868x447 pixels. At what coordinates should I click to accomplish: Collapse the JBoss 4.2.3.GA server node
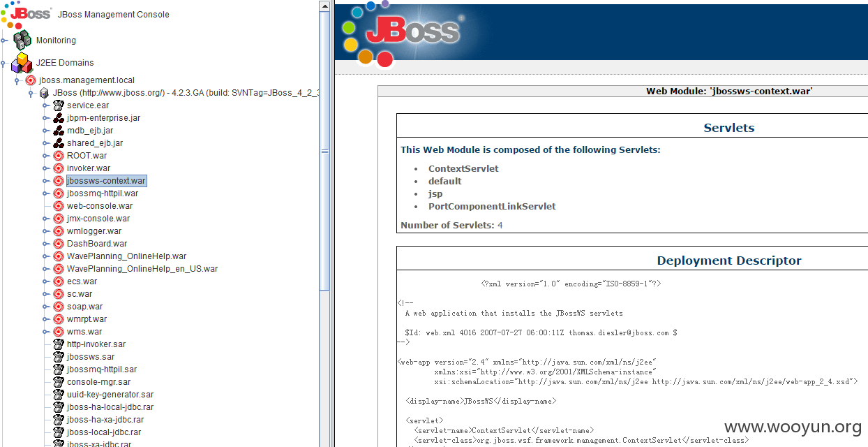click(31, 93)
